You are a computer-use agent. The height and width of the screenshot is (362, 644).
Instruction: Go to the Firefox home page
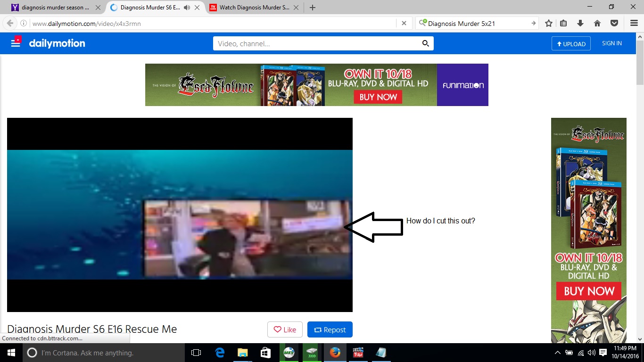click(597, 23)
